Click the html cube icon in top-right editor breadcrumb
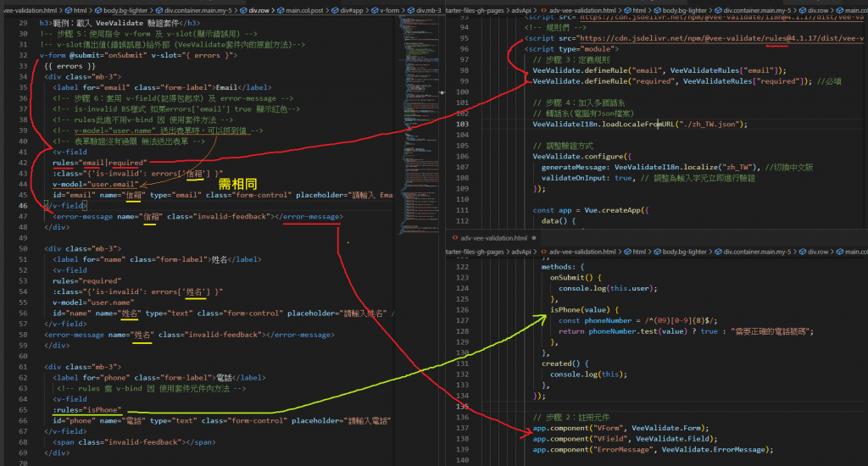 (x=627, y=10)
